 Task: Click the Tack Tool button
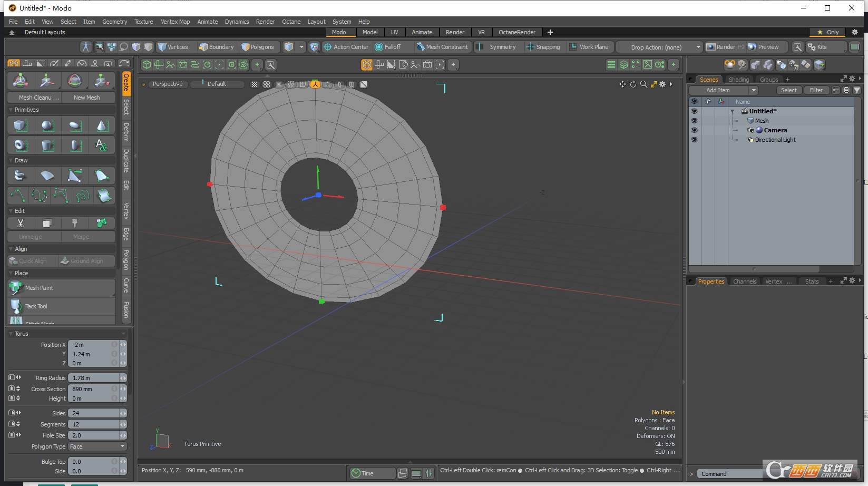tap(62, 306)
